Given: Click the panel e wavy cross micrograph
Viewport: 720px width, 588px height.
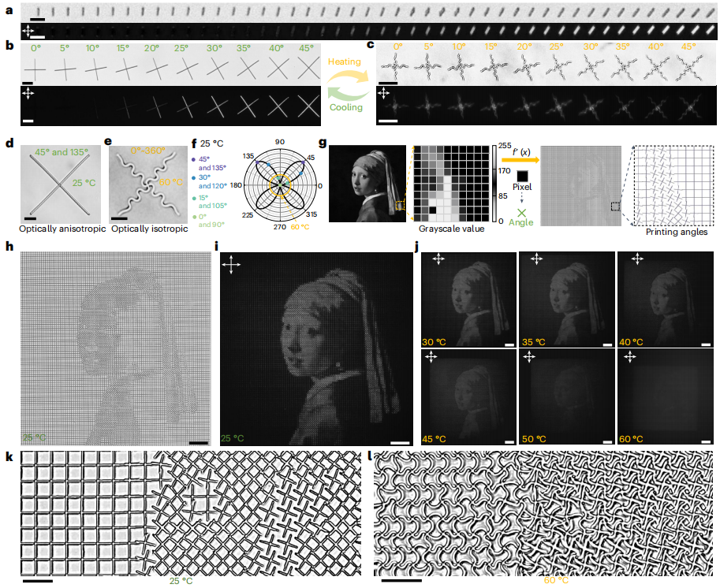Looking at the screenshot, I should click(x=148, y=184).
